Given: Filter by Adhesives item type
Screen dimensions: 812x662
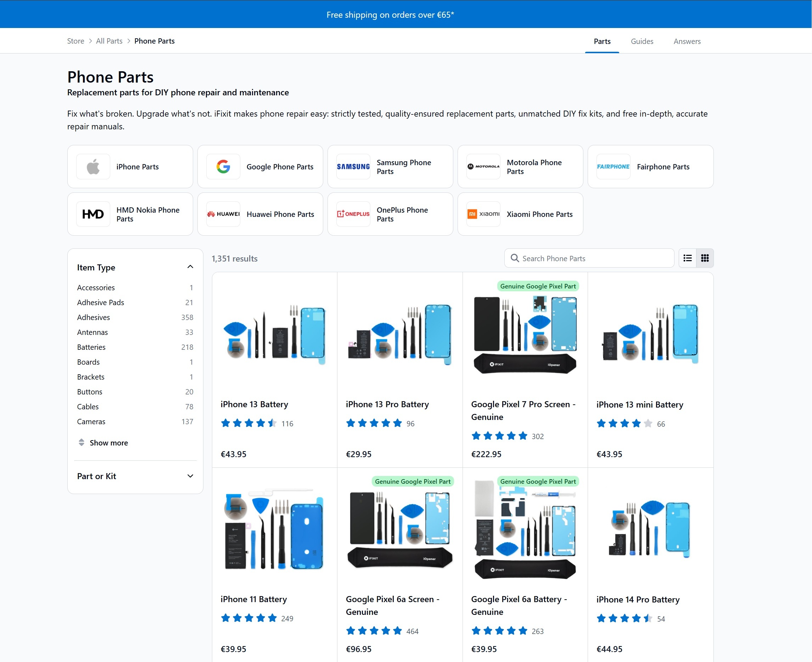Looking at the screenshot, I should point(94,317).
